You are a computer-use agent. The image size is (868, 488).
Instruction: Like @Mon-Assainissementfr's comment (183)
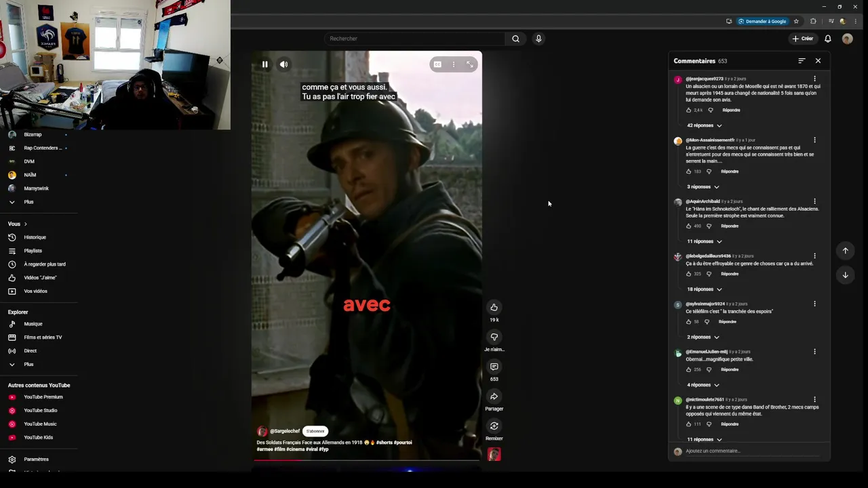(689, 171)
